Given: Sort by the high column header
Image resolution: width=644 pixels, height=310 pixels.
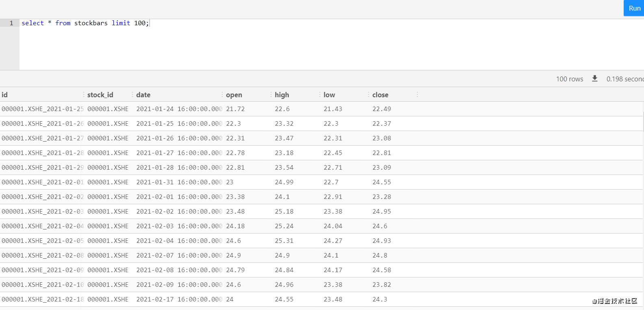Looking at the screenshot, I should tap(282, 95).
